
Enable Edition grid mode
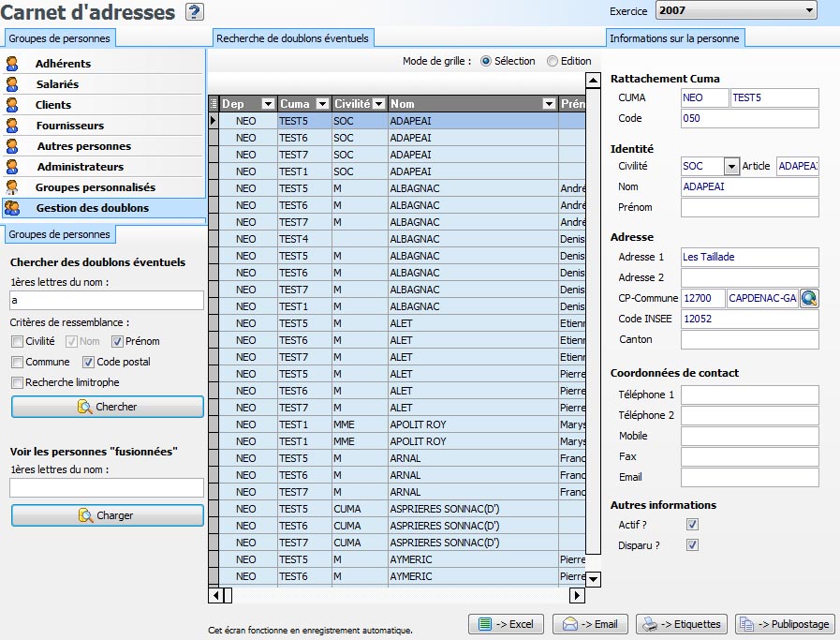pos(553,61)
